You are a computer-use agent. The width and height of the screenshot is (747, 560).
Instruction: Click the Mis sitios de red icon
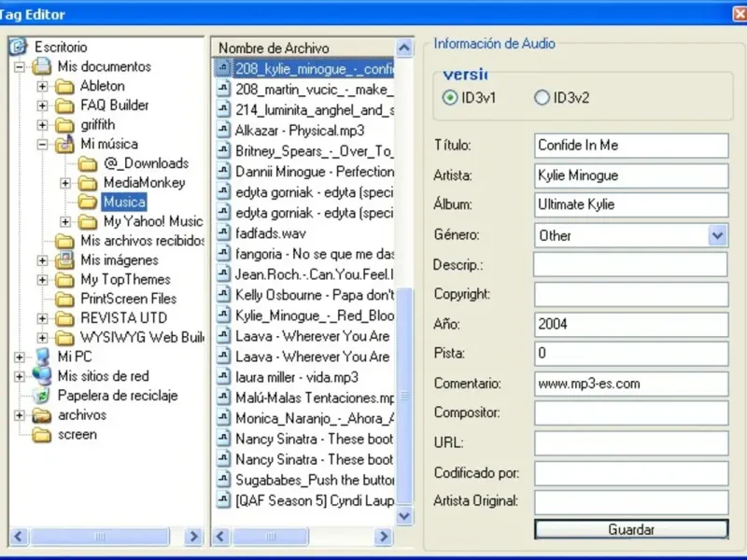coord(41,376)
